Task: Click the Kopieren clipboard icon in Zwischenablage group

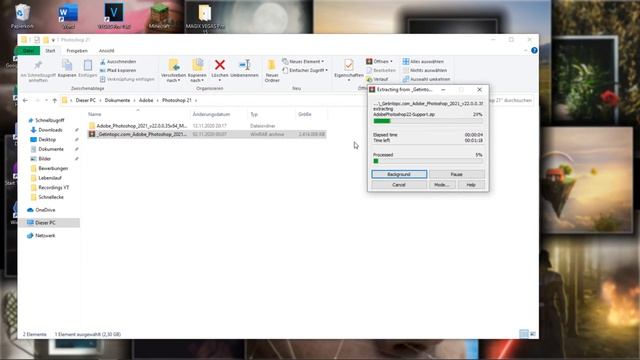Action: [67, 65]
